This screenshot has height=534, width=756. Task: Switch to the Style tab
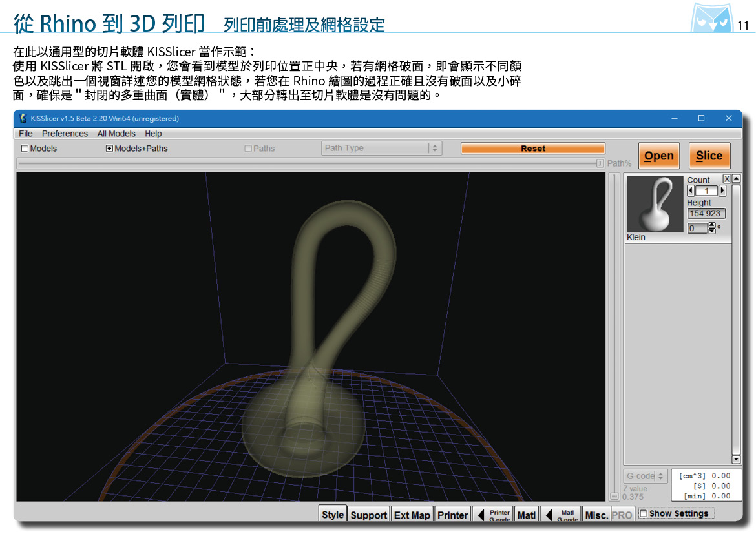(x=333, y=515)
